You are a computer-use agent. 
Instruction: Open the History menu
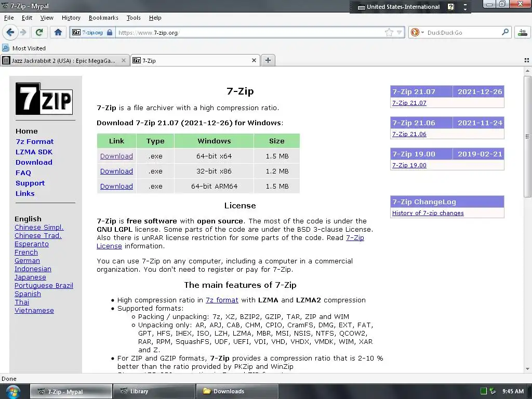[71, 18]
